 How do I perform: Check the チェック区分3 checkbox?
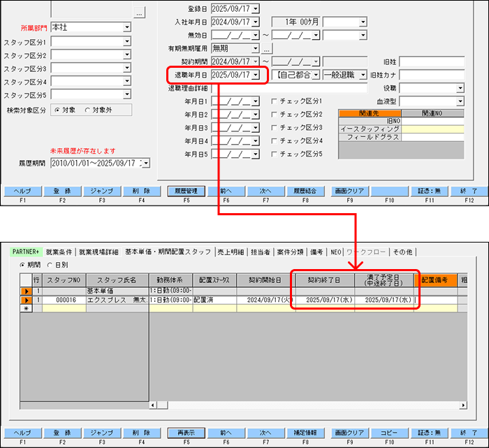point(274,128)
